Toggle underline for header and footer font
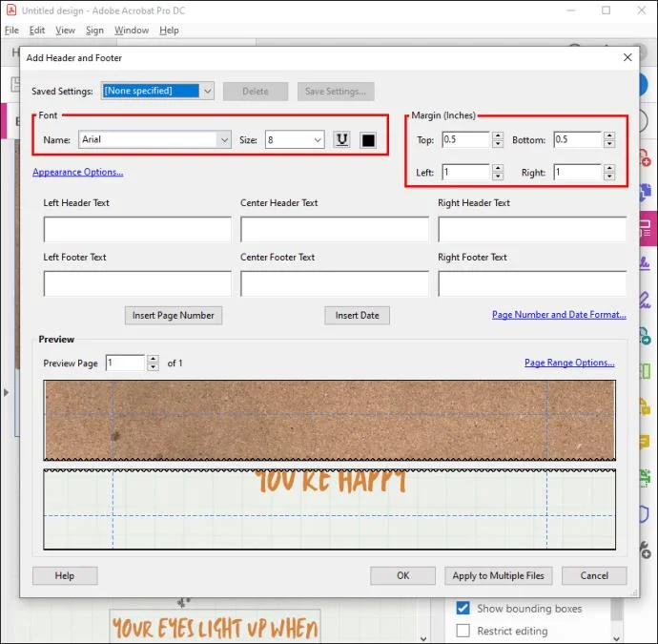658x644 pixels. tap(342, 140)
